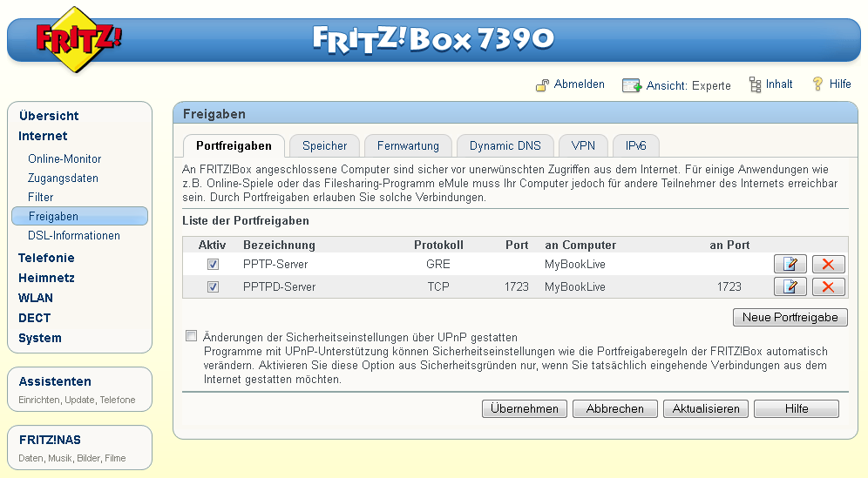
Task: Open Filter in the sidebar
Action: (x=40, y=197)
